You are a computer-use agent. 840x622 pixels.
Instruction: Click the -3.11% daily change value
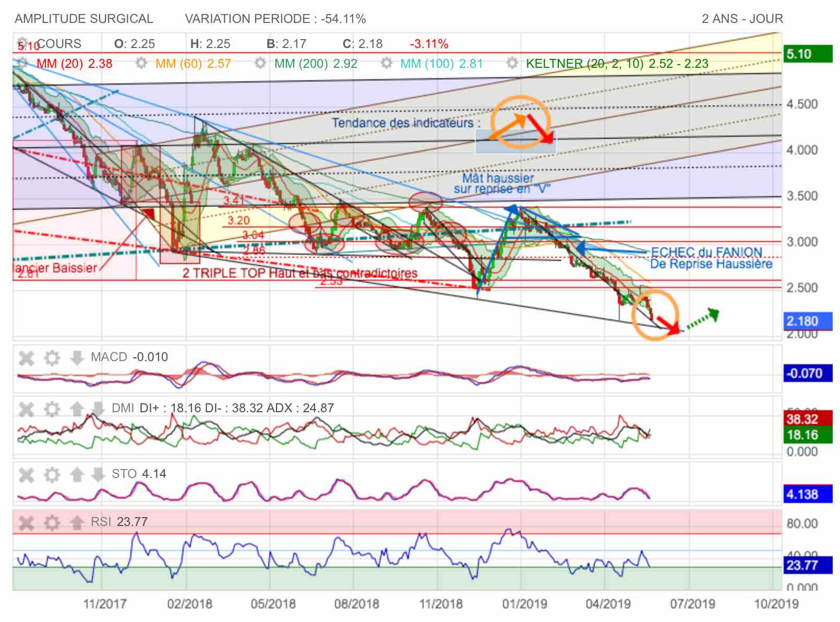coord(429,44)
